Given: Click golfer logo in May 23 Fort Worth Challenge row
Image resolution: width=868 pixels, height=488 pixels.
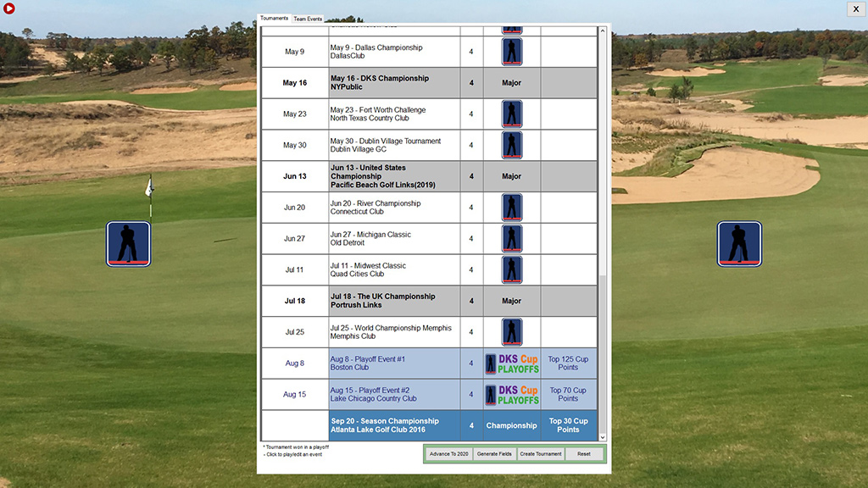Looking at the screenshot, I should 511,114.
